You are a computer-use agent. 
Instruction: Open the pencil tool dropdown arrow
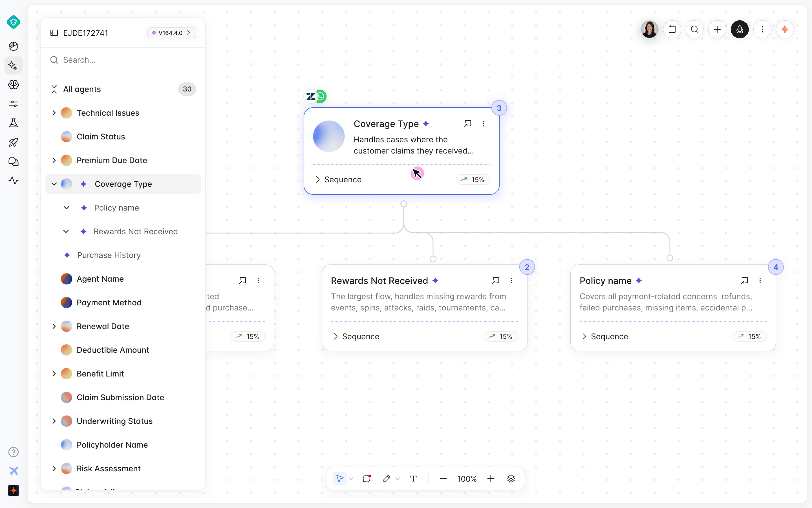pos(398,478)
